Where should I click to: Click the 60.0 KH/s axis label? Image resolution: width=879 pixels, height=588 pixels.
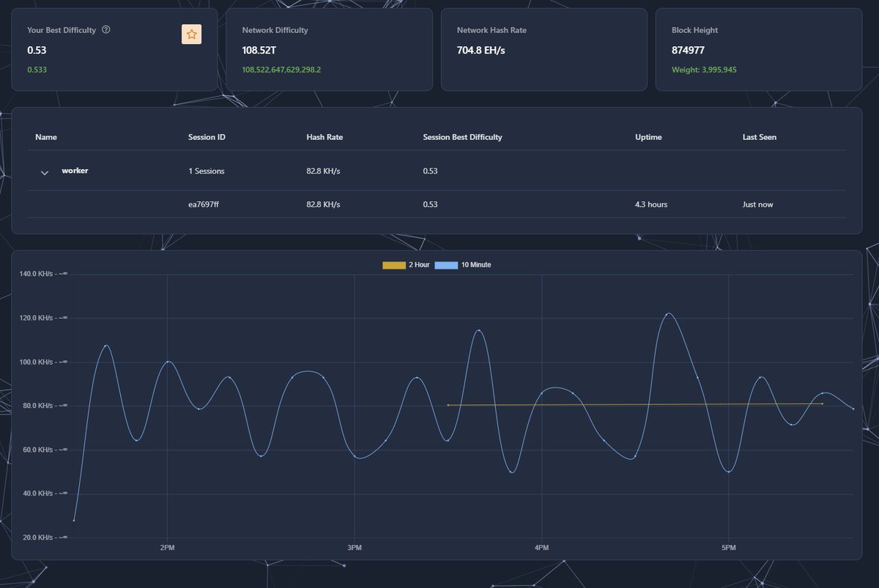point(46,450)
